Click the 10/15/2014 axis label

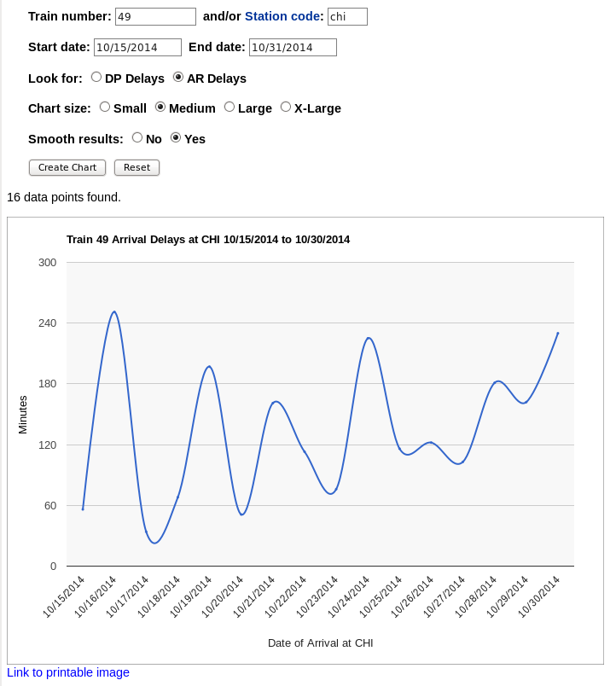click(x=63, y=596)
